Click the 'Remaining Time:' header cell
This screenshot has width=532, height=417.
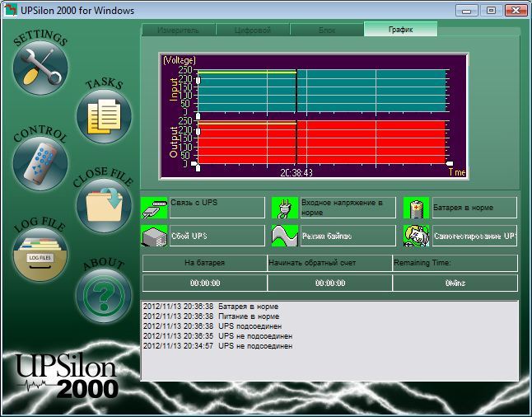(455, 263)
